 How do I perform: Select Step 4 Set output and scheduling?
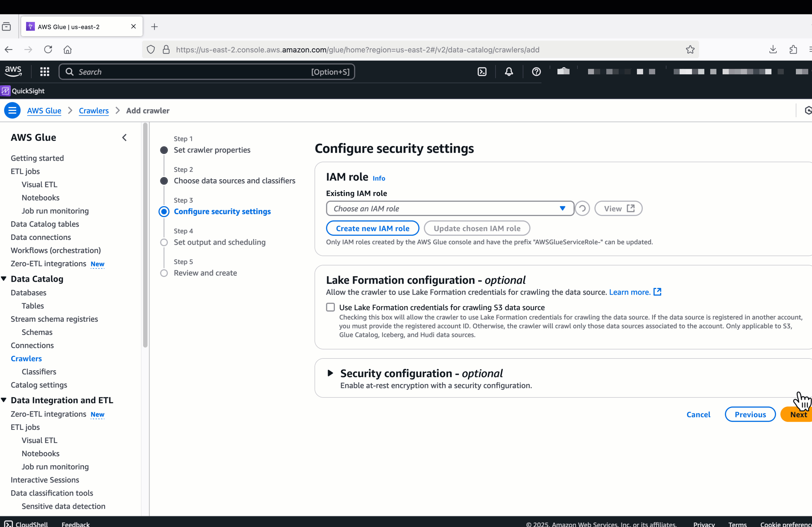pyautogui.click(x=219, y=242)
